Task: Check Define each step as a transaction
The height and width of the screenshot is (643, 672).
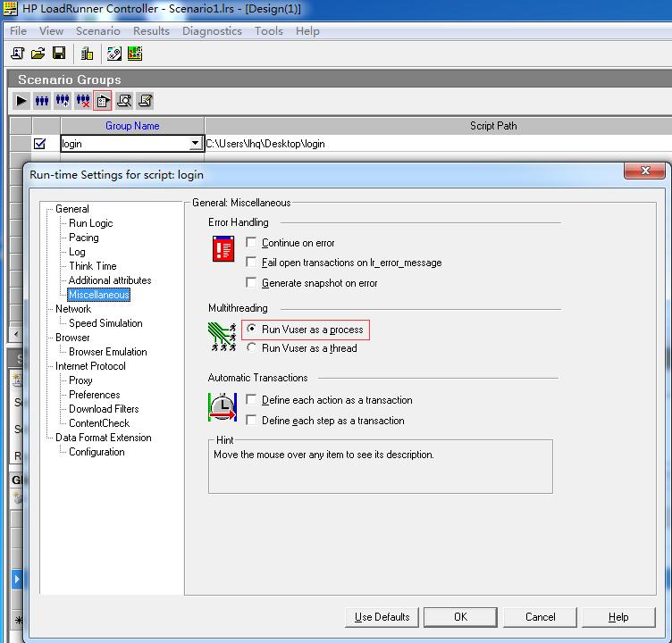Action: click(x=252, y=421)
